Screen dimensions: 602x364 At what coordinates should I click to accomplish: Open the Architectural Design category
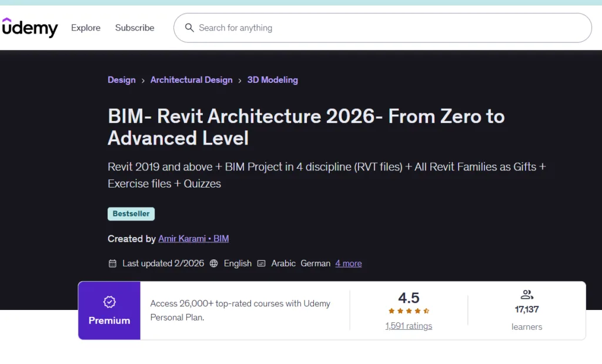(191, 79)
